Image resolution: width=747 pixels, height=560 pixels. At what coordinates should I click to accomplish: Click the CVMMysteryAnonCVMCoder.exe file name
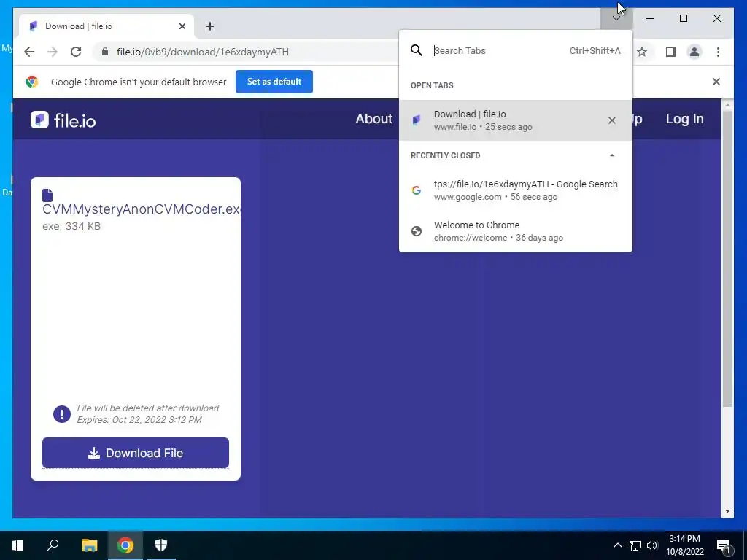[141, 209]
